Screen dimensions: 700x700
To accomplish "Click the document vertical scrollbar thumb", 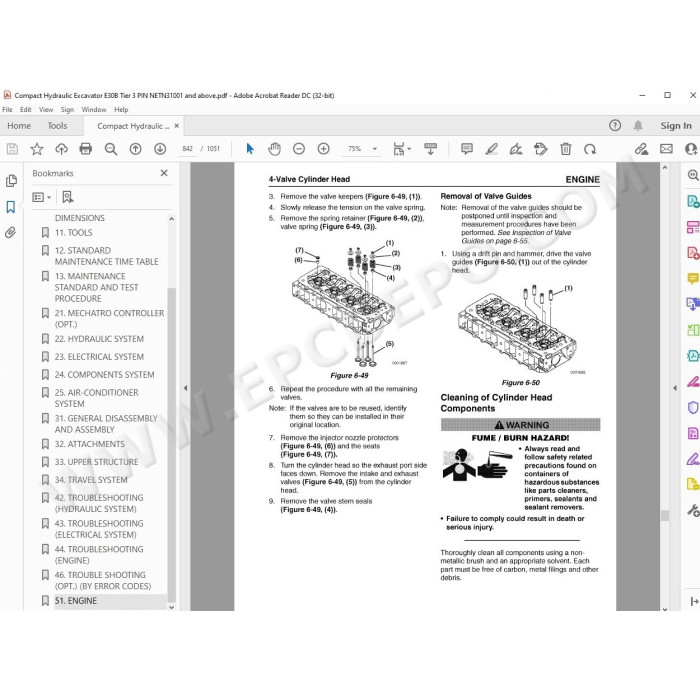I will (x=665, y=515).
